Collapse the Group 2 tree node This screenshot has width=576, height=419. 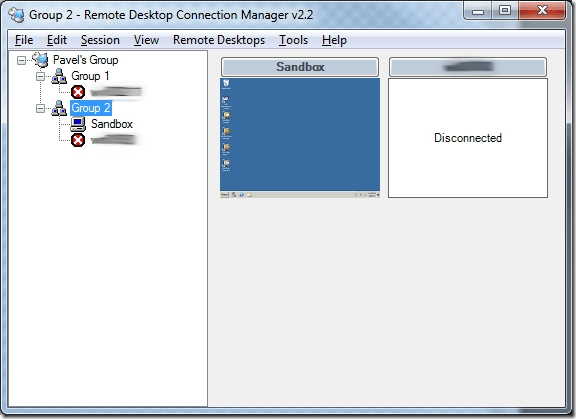click(x=40, y=108)
